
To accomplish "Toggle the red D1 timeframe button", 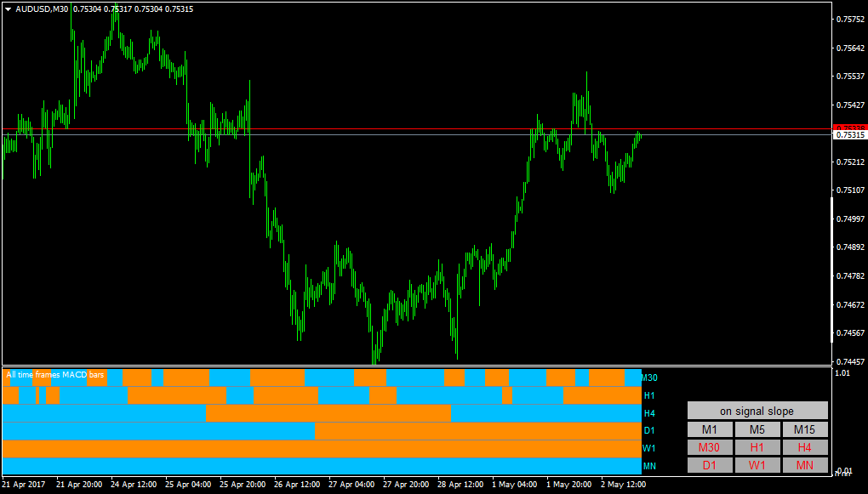I will point(710,465).
